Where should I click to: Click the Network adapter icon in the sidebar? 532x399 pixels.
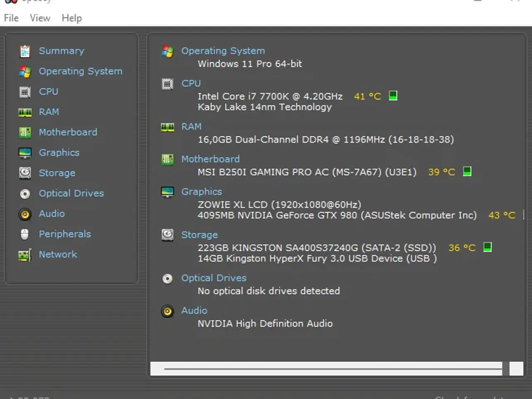[25, 254]
